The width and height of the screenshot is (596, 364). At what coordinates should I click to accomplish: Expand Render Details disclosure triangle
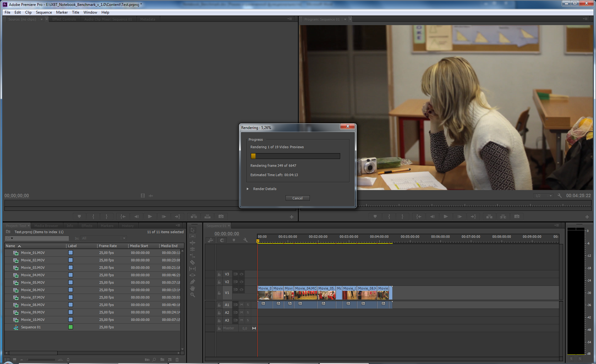[x=248, y=189]
